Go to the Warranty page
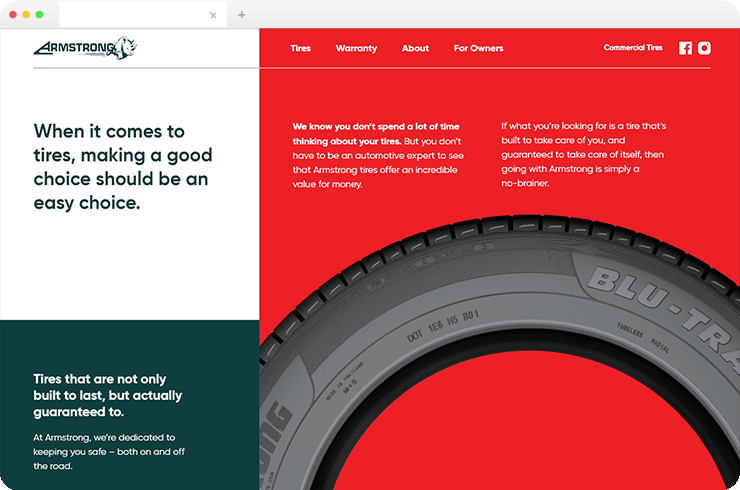 356,48
